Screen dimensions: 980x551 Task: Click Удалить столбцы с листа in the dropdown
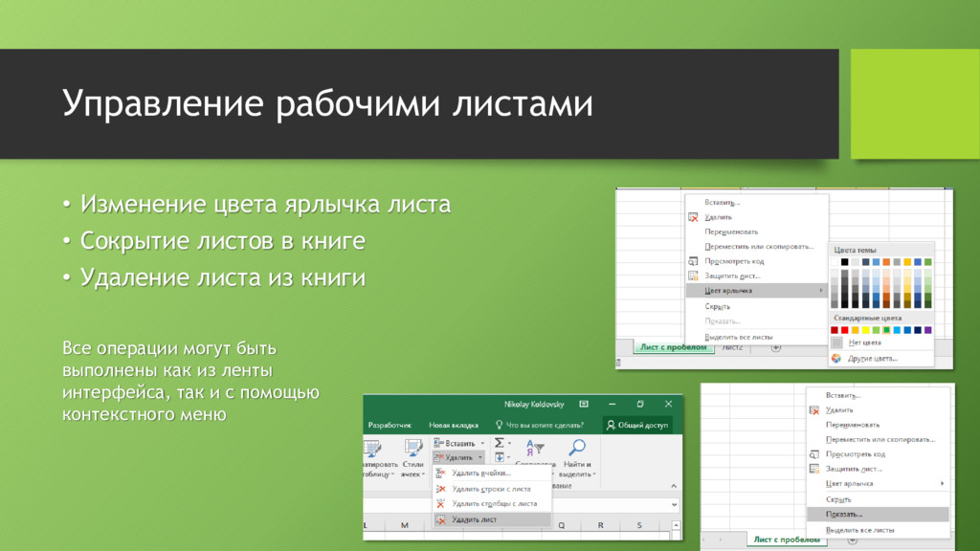point(492,503)
